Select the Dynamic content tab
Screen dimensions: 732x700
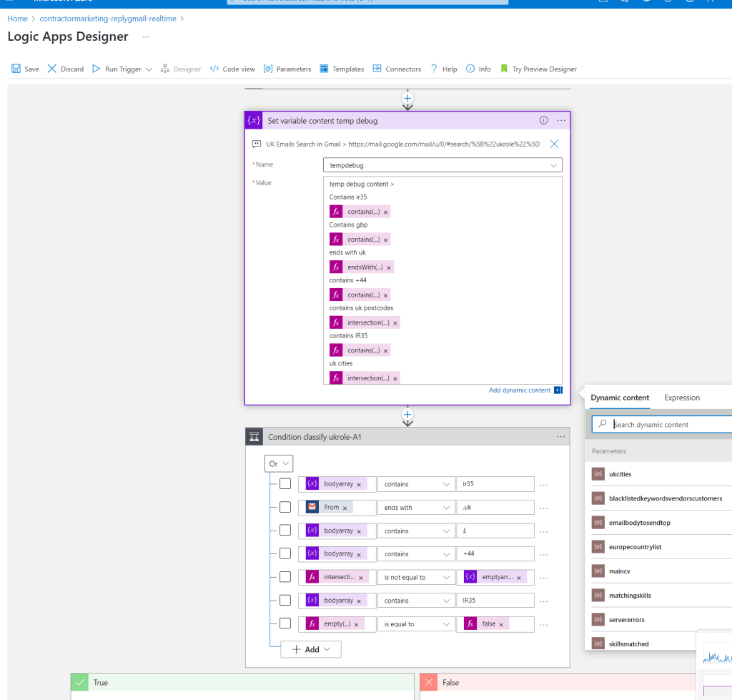(620, 398)
